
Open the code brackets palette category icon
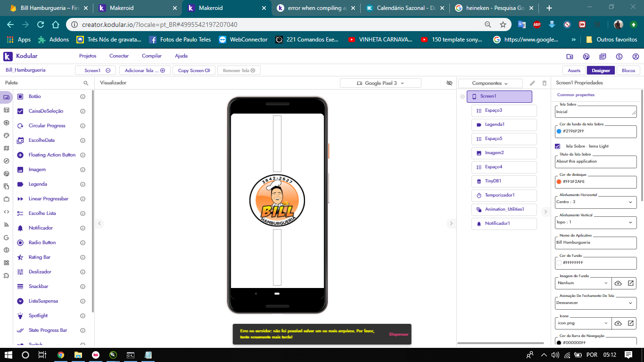pos(6,212)
